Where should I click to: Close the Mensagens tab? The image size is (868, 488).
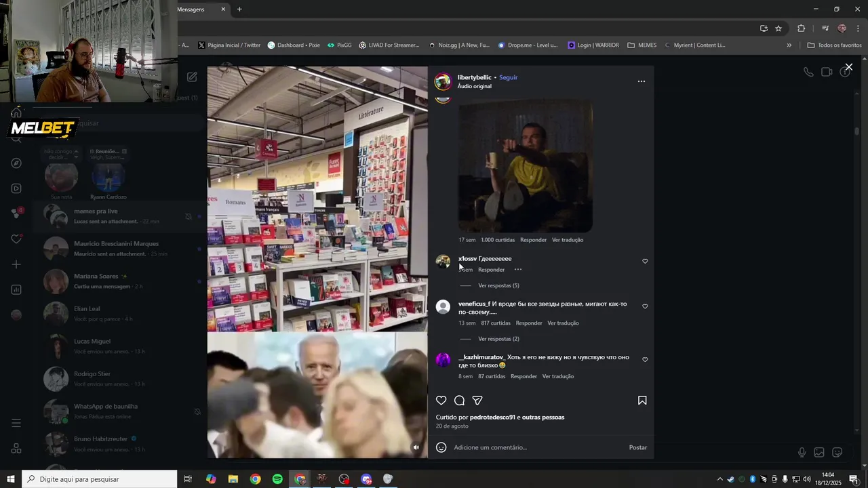point(223,9)
